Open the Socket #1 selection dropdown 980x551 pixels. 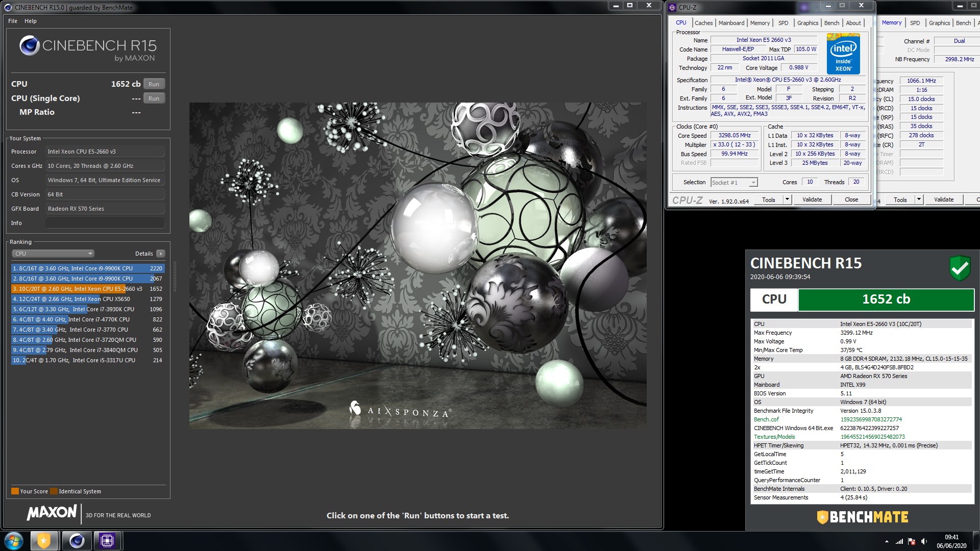(x=734, y=183)
